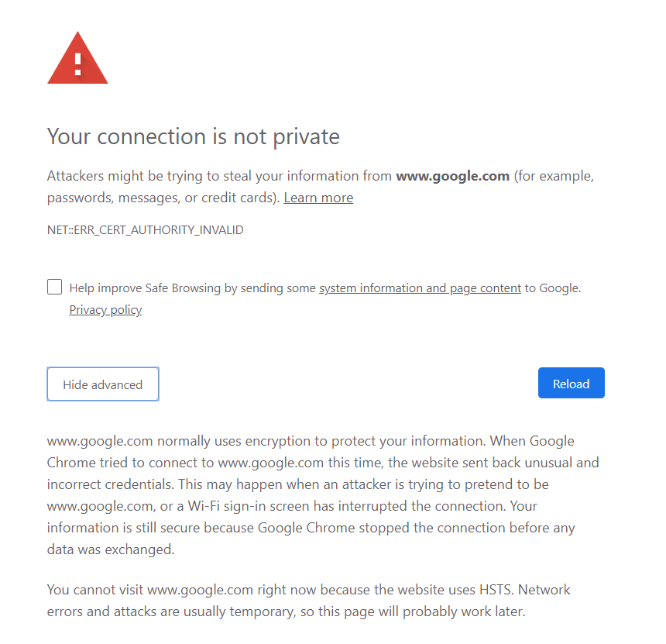Open the Privacy policy link
Viewport: 666px width, 644px height.
coord(105,310)
